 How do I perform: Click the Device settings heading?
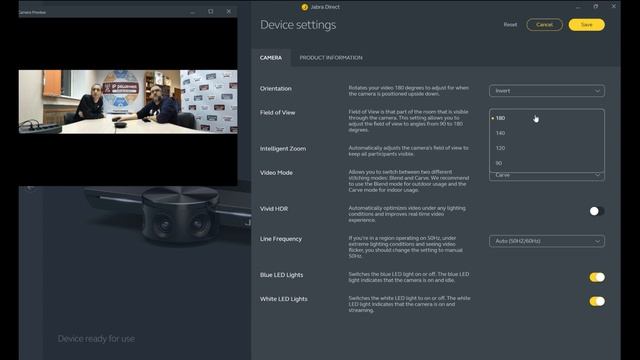pos(298,25)
